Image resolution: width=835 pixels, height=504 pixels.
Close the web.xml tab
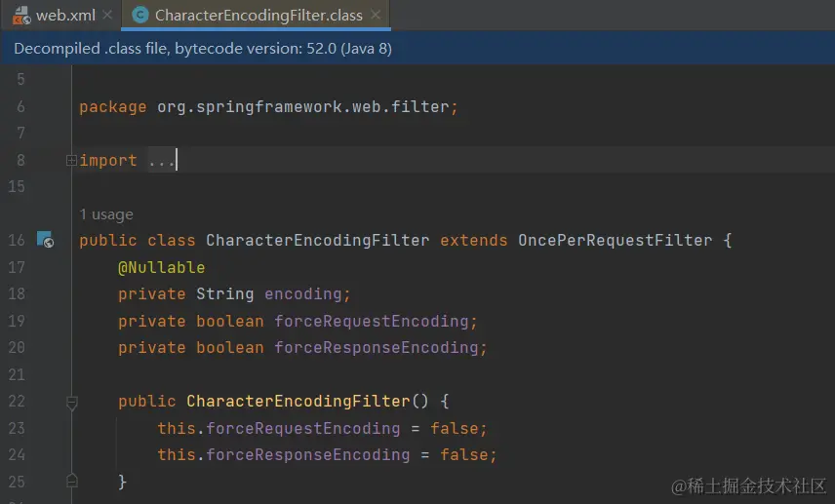107,15
